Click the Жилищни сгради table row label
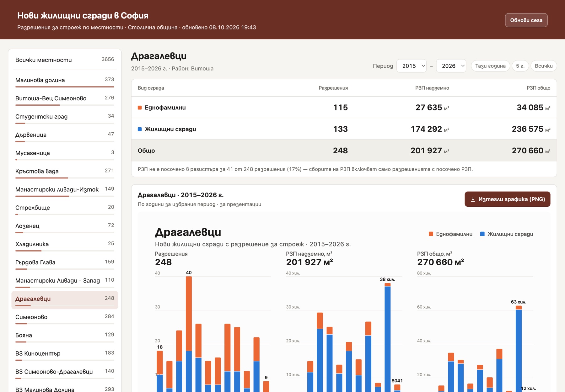 170,129
